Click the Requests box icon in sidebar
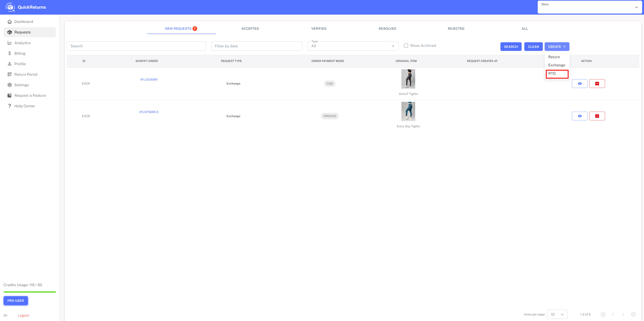Image resolution: width=644 pixels, height=321 pixels. (x=9, y=32)
